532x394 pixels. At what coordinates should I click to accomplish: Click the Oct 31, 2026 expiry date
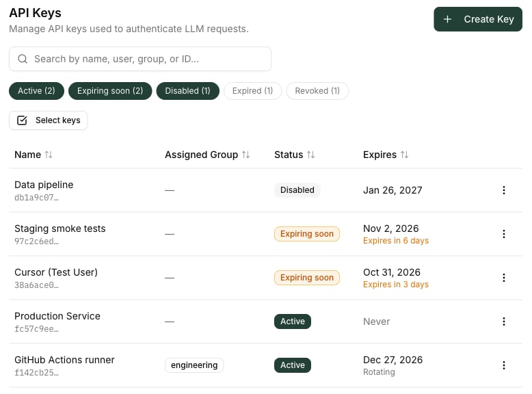(392, 272)
